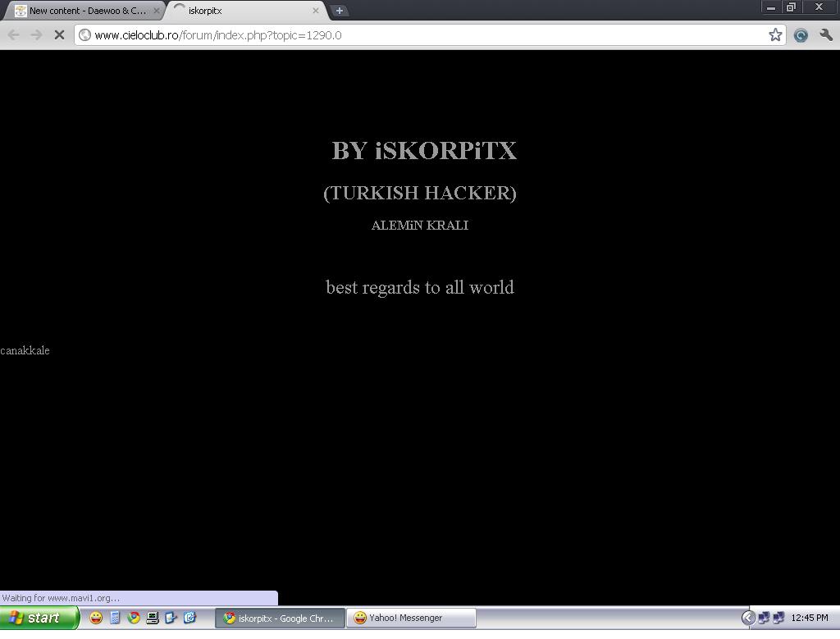Image resolution: width=840 pixels, height=639 pixels.
Task: Open Yahoo! Messenger taskbar window
Action: 411,618
